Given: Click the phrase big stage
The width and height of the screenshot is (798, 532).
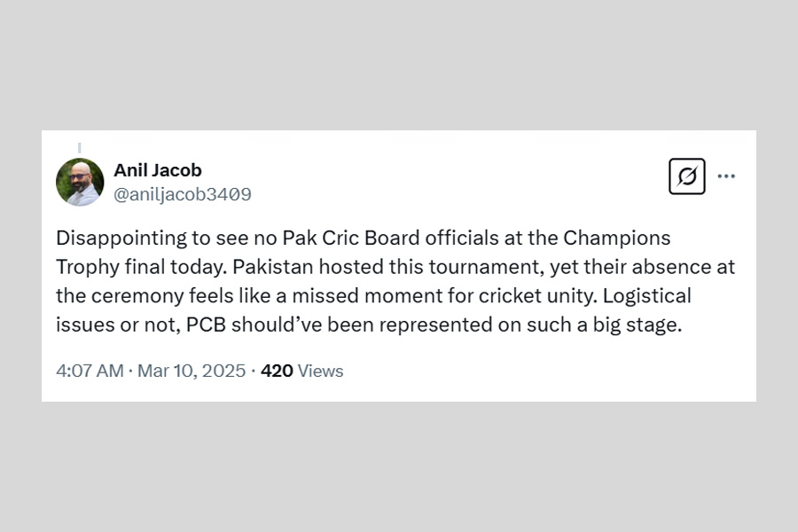Looking at the screenshot, I should pos(638,325).
